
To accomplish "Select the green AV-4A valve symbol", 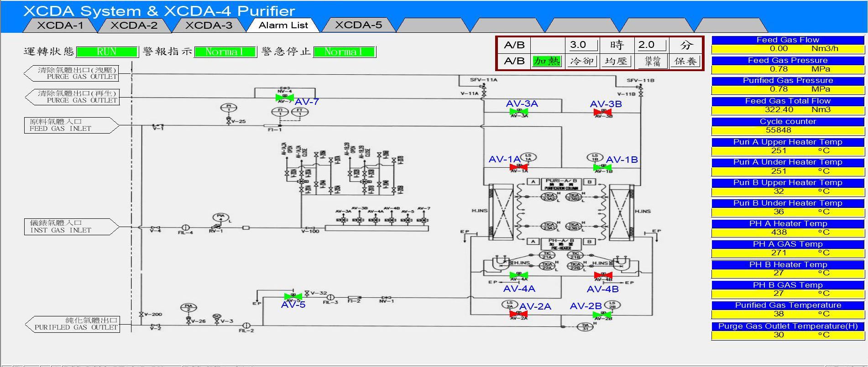I will (519, 275).
